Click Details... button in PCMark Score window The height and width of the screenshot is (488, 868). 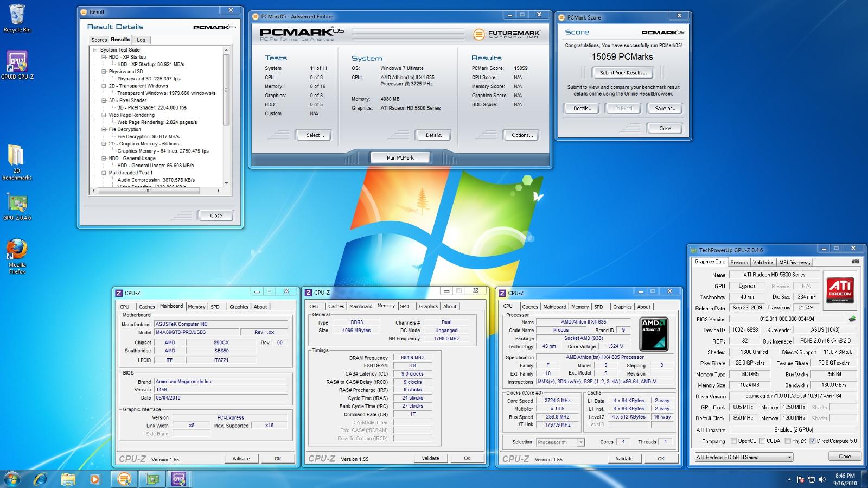click(x=583, y=109)
